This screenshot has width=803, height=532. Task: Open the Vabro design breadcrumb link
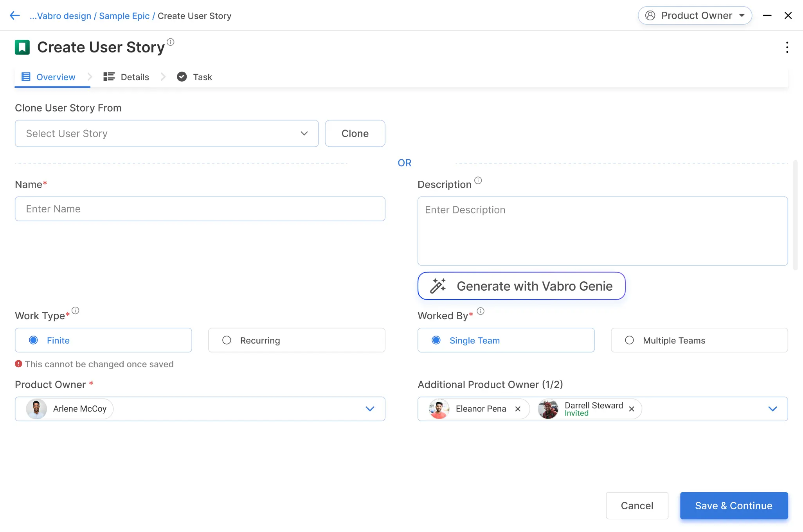[60, 16]
